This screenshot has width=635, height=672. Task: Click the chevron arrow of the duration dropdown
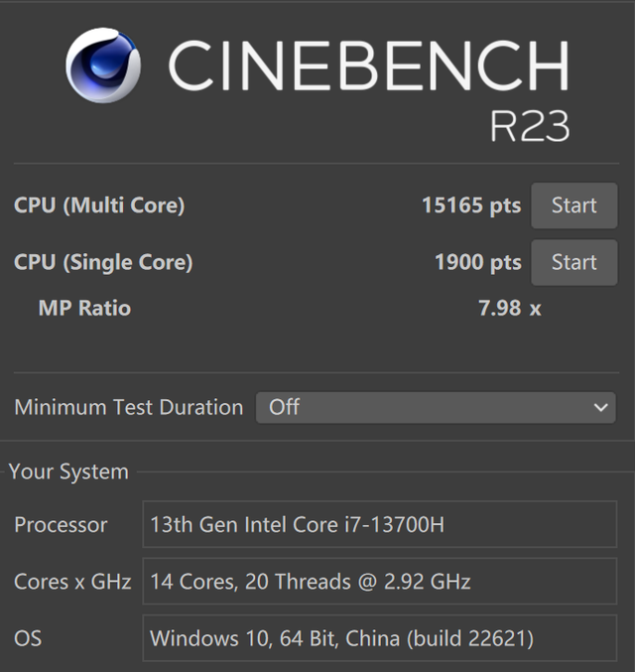click(599, 407)
